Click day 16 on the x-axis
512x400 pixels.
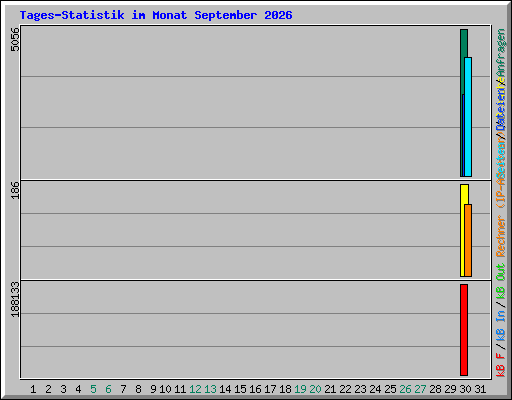coord(255,389)
